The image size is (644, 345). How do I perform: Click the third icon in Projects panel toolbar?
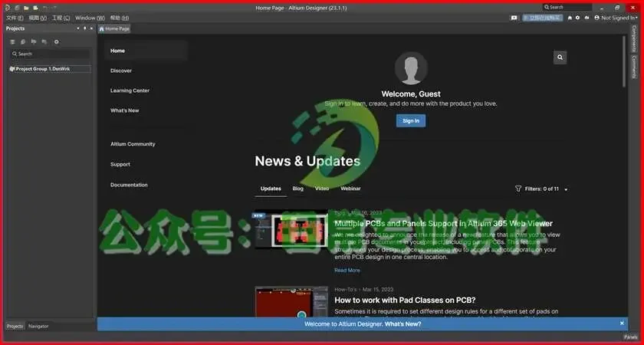click(x=34, y=42)
